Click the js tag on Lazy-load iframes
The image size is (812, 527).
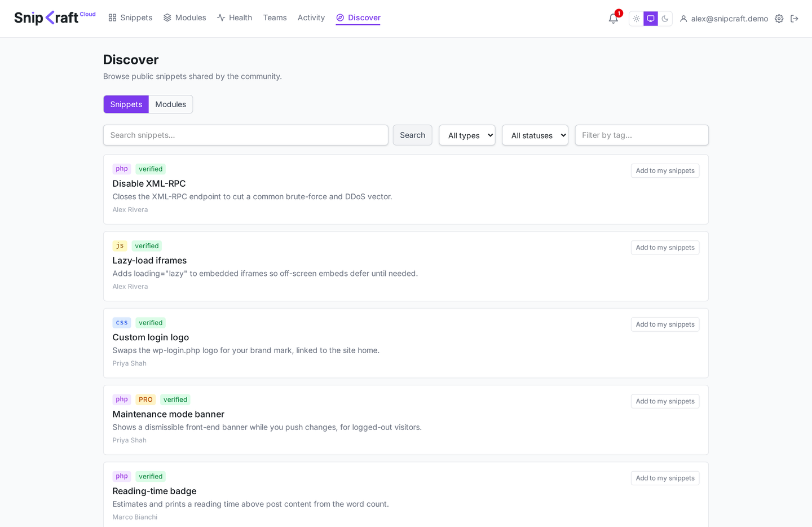point(120,245)
